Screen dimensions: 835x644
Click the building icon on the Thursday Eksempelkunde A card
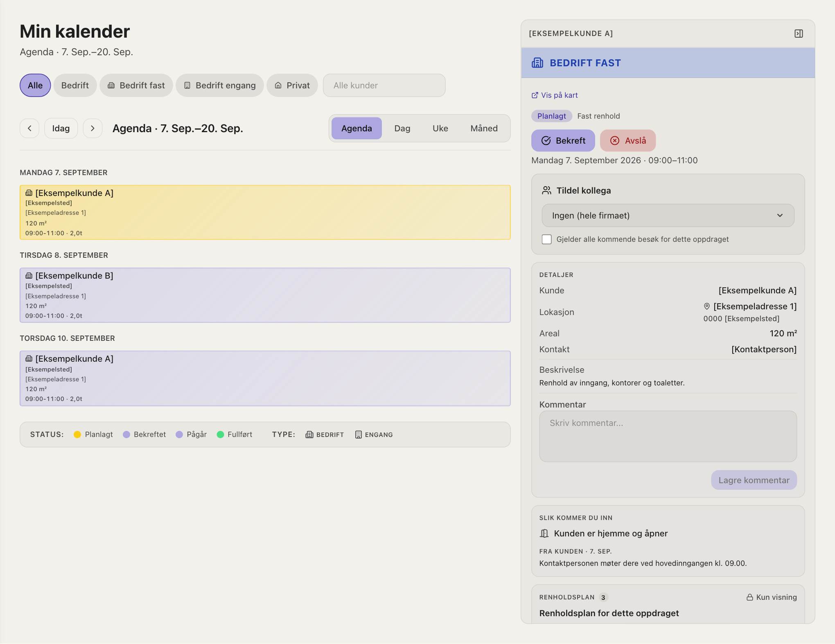(x=29, y=358)
